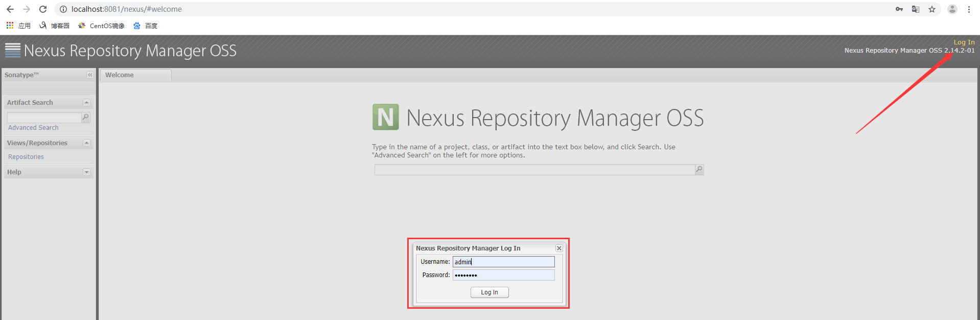Collapse the Artifact Search section
Screen dimensions: 980x320
click(x=86, y=102)
